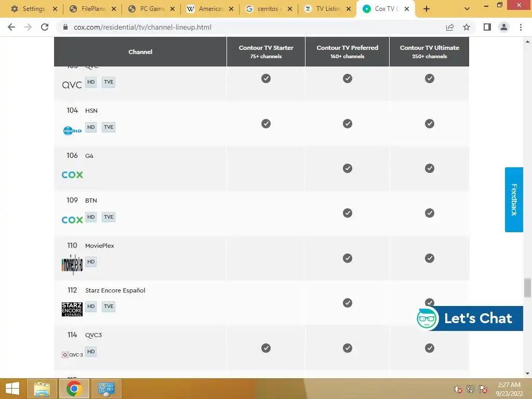Click MoviePlex checkmark under Contour TV Preferred
This screenshot has height=399, width=532.
point(348,258)
